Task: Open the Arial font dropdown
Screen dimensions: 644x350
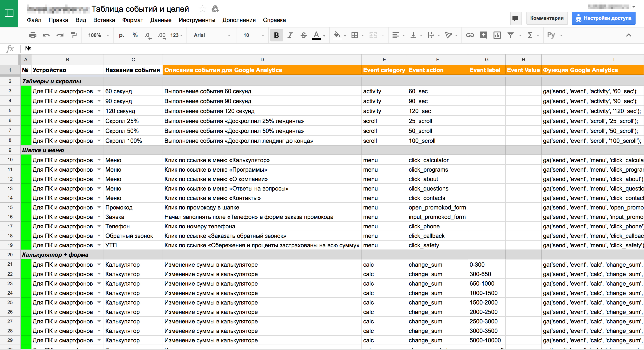Action: (x=212, y=35)
